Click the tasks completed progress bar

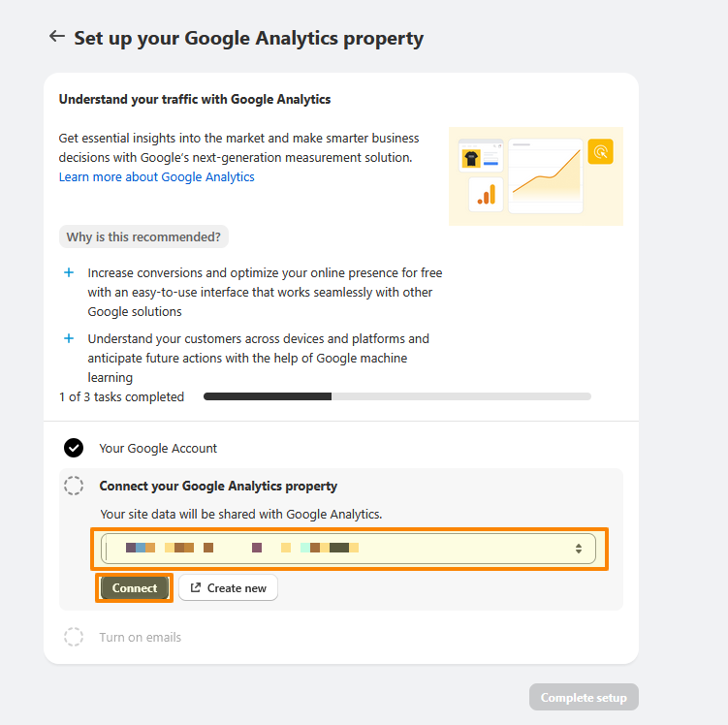tap(396, 396)
